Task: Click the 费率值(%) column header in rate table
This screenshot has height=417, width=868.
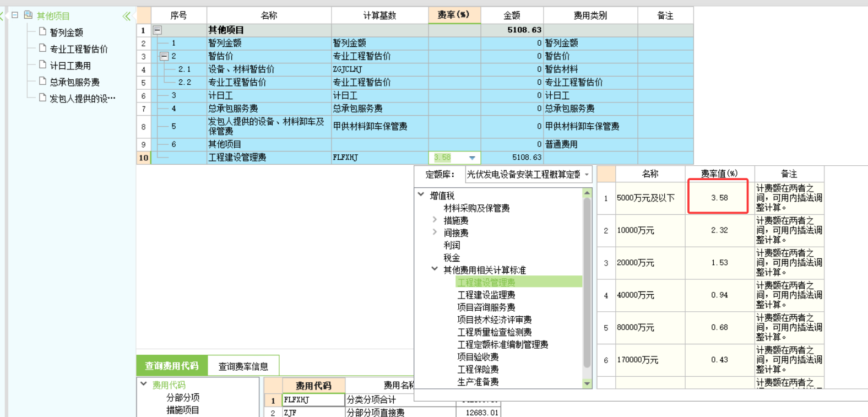Action: (x=719, y=174)
